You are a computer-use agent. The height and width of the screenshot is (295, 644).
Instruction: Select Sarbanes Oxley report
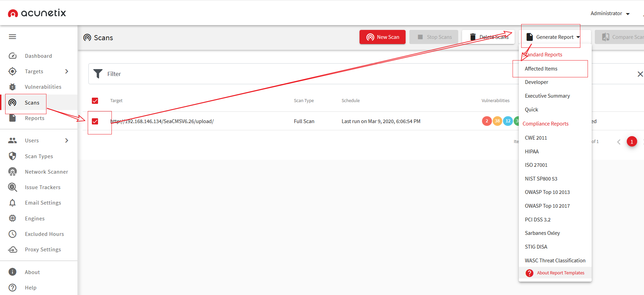click(x=542, y=233)
